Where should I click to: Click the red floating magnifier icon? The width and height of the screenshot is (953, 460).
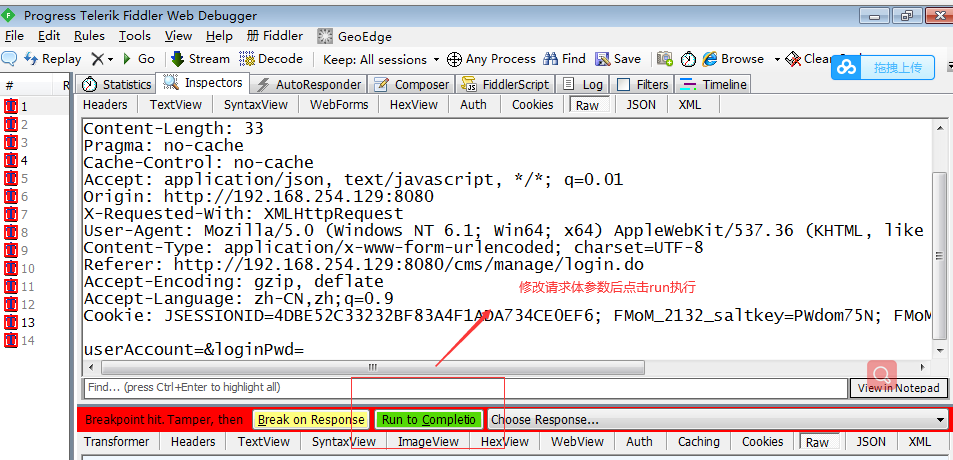(x=881, y=374)
